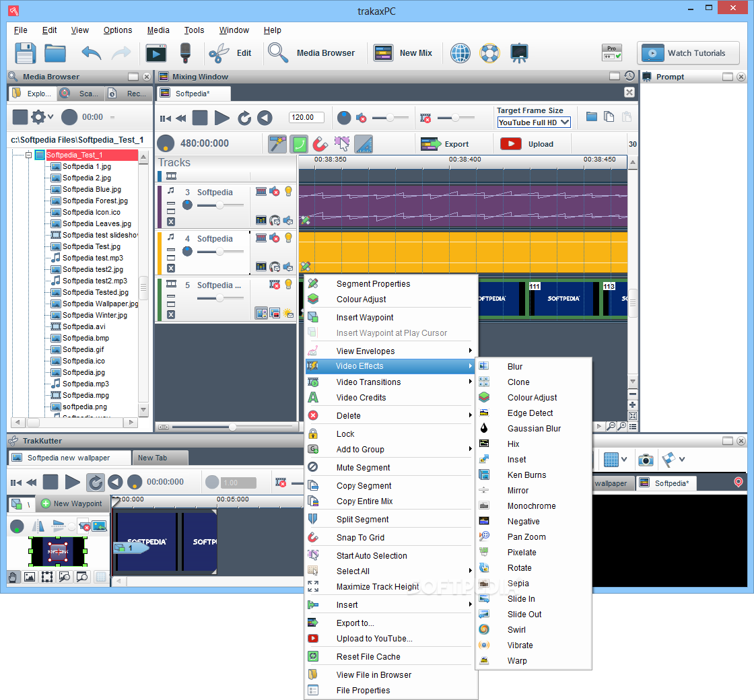This screenshot has width=754, height=700.
Task: Mute track 3 Softpedia speaker icon
Action: coord(275,191)
